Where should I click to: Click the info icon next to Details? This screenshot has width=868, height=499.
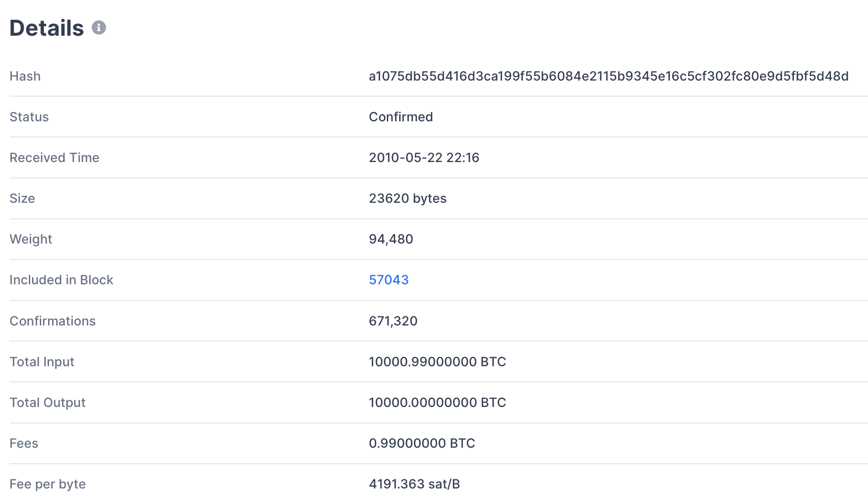click(99, 28)
